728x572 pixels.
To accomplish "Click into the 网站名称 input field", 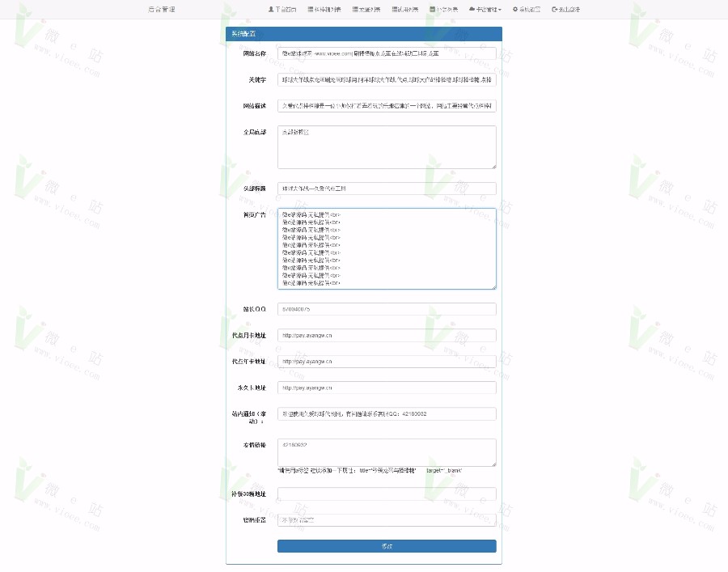I will click(x=387, y=53).
